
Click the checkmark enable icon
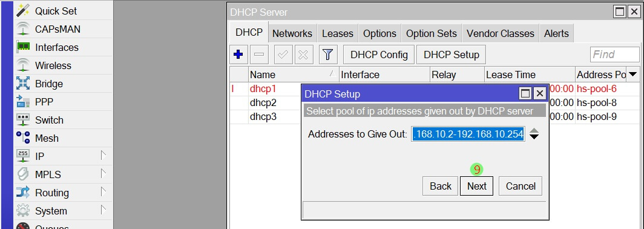coord(283,55)
